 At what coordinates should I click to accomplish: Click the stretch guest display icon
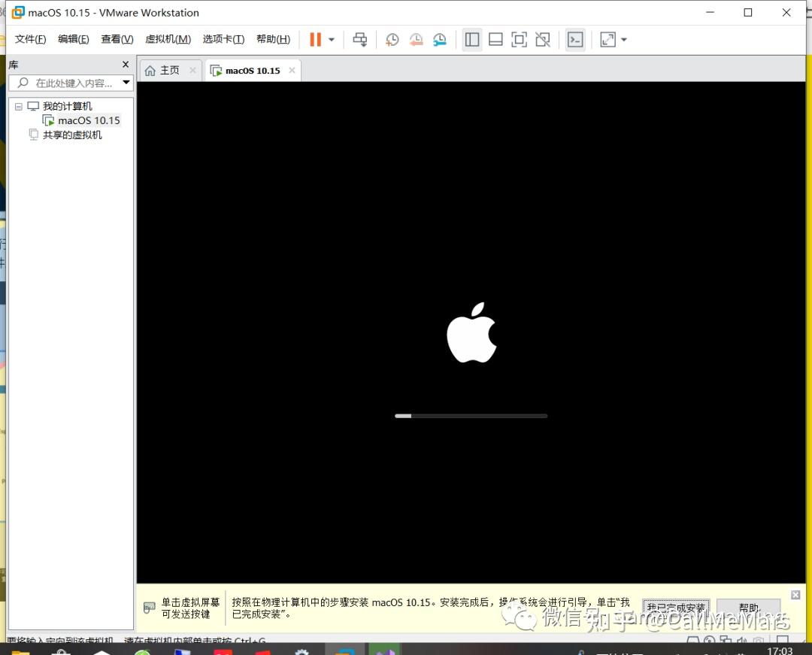pos(607,39)
